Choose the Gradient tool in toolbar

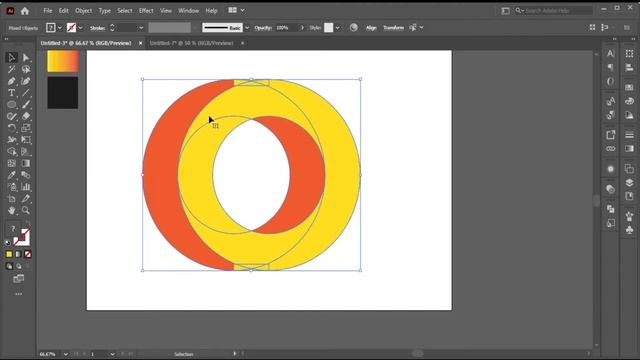click(26, 164)
